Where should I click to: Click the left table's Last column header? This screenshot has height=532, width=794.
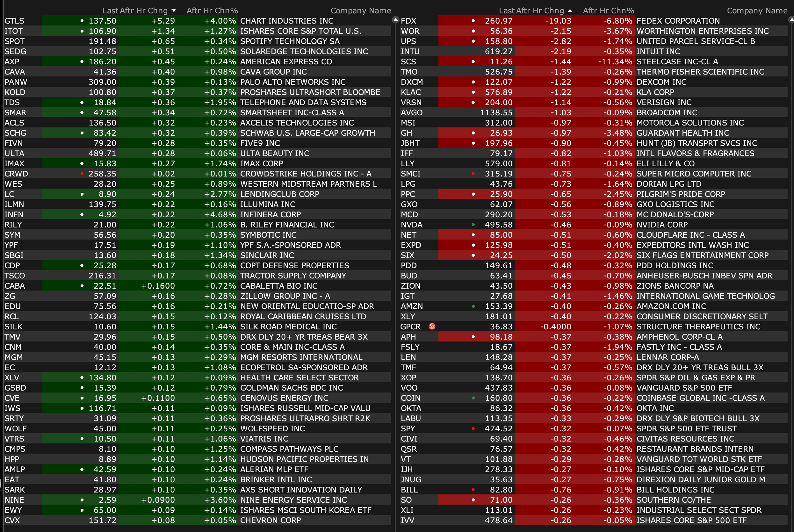click(x=110, y=11)
